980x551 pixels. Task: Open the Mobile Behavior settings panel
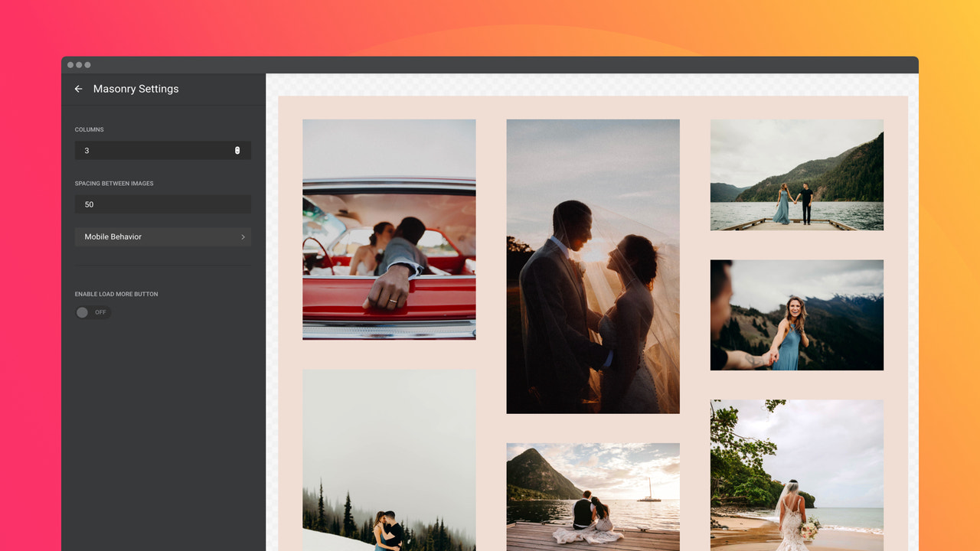[x=162, y=236]
